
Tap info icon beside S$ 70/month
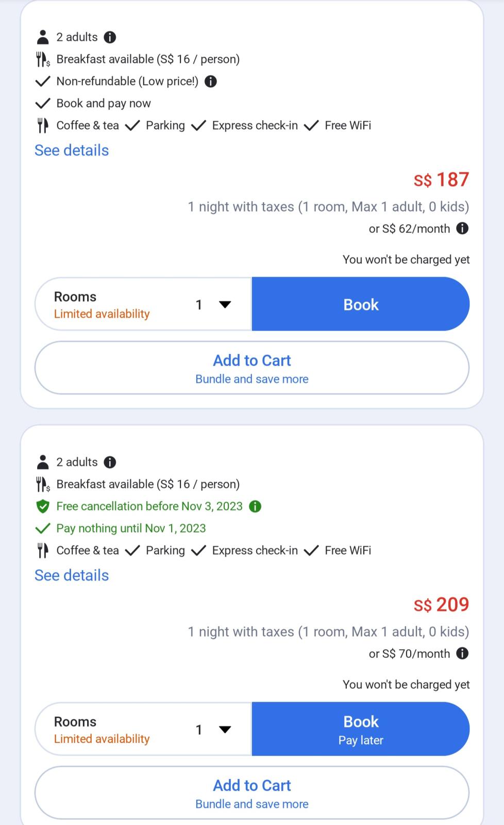click(462, 653)
